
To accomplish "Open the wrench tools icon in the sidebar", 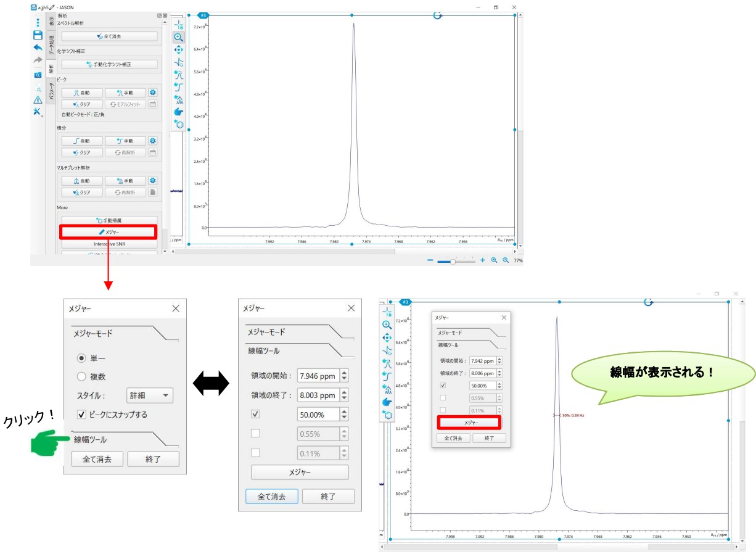I will pyautogui.click(x=37, y=112).
